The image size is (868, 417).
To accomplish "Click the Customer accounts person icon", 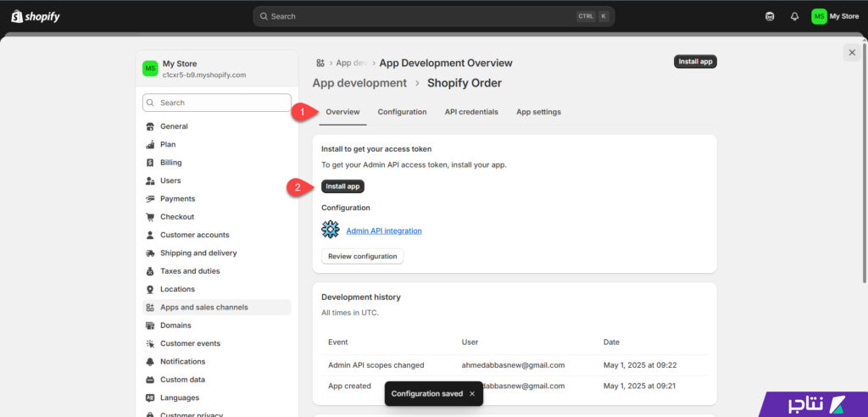I will pyautogui.click(x=150, y=235).
